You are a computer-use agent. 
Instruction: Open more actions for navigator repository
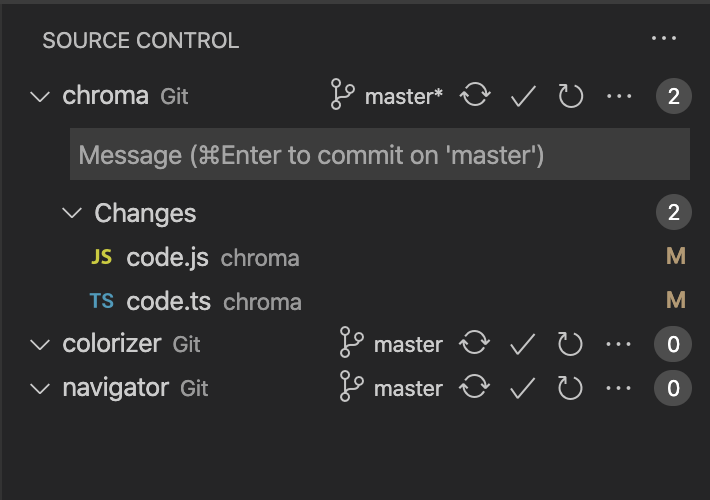[618, 388]
